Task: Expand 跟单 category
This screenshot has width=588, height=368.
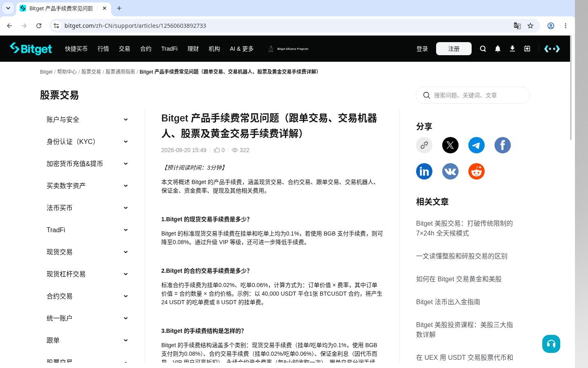Action: tap(87, 340)
